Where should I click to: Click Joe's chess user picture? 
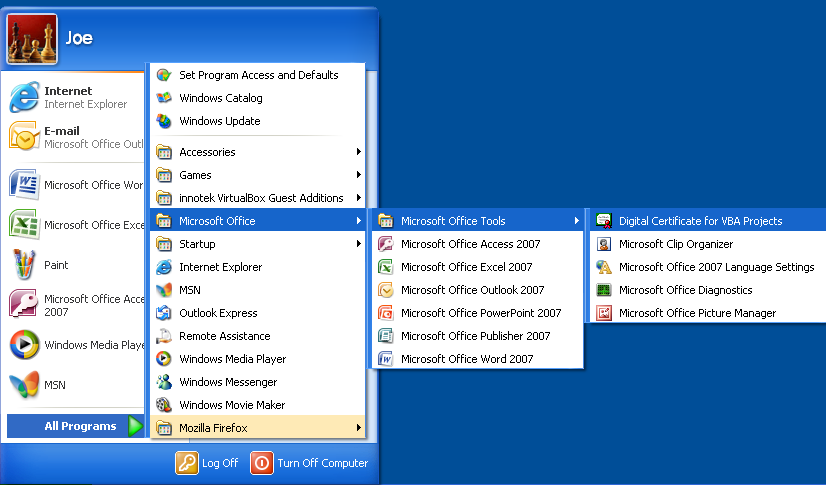coord(32,39)
